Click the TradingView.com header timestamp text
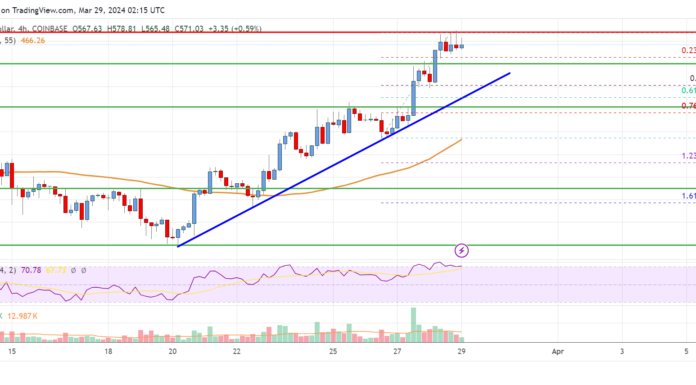The width and height of the screenshot is (696, 385). click(82, 10)
